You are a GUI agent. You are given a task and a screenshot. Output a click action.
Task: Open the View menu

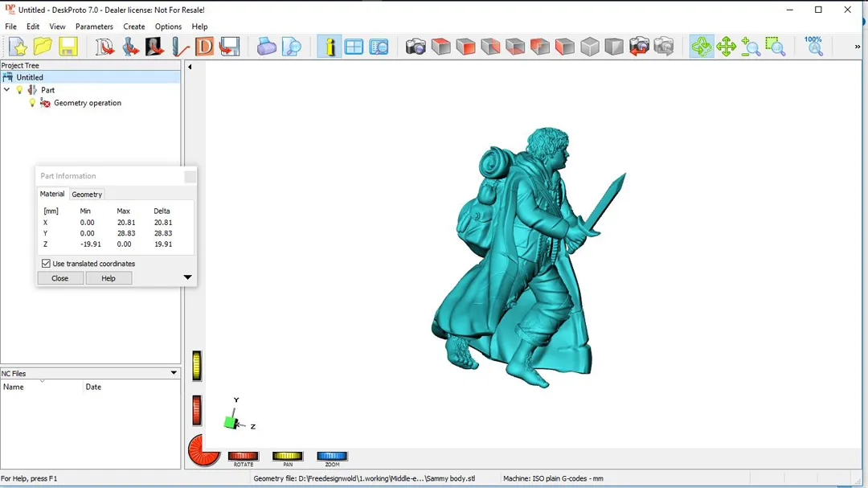[x=57, y=27]
